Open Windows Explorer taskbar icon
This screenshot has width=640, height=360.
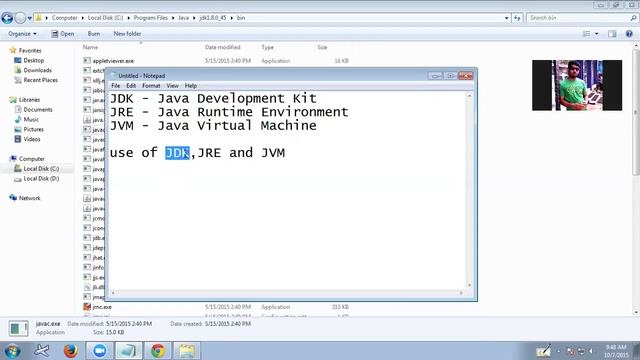click(x=187, y=351)
